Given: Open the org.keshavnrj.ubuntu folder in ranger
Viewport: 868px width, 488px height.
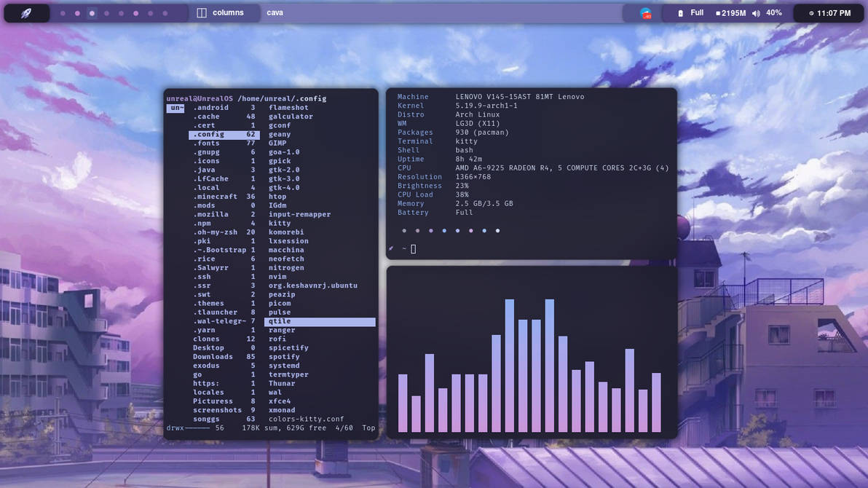Looking at the screenshot, I should click(313, 286).
